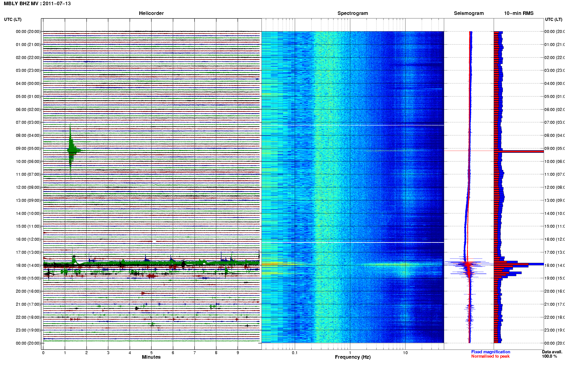Click the 'Spectrogram' panel heading
The width and height of the screenshot is (588, 368).
point(353,13)
